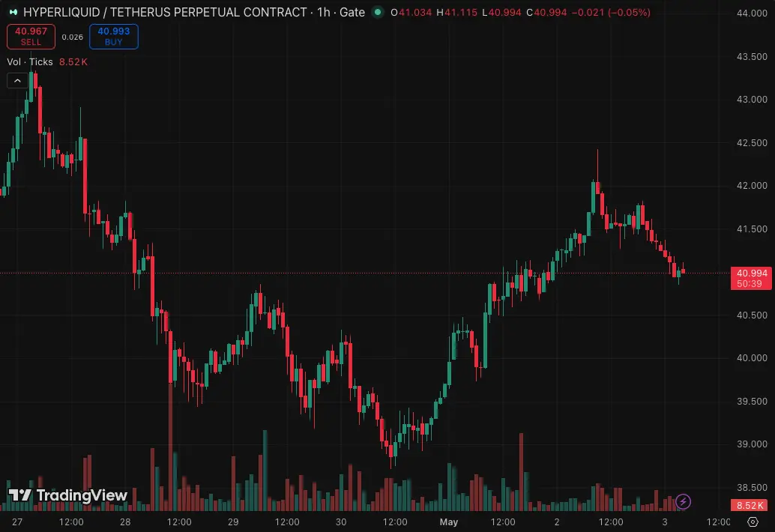This screenshot has width=775, height=532.
Task: Click the 1h interval label in the title
Action: (324, 12)
